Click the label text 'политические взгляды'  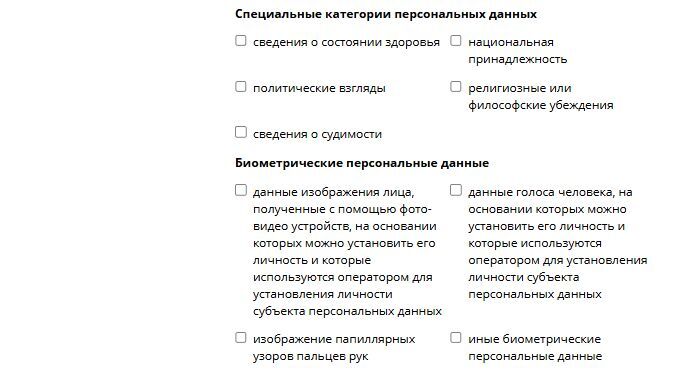tap(319, 88)
